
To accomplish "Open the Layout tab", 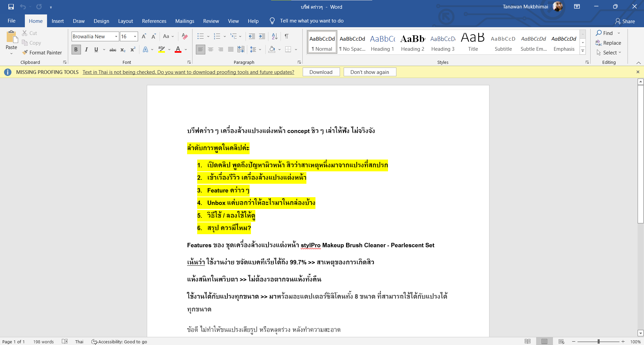I will [126, 21].
